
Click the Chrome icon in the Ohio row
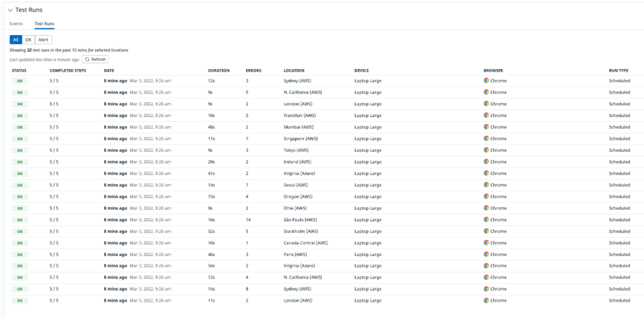486,208
